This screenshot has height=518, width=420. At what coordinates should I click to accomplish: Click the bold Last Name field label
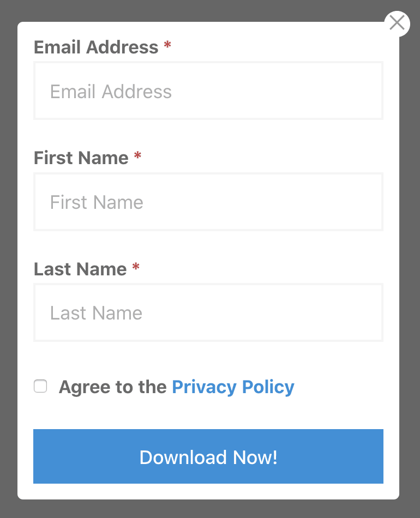click(80, 269)
